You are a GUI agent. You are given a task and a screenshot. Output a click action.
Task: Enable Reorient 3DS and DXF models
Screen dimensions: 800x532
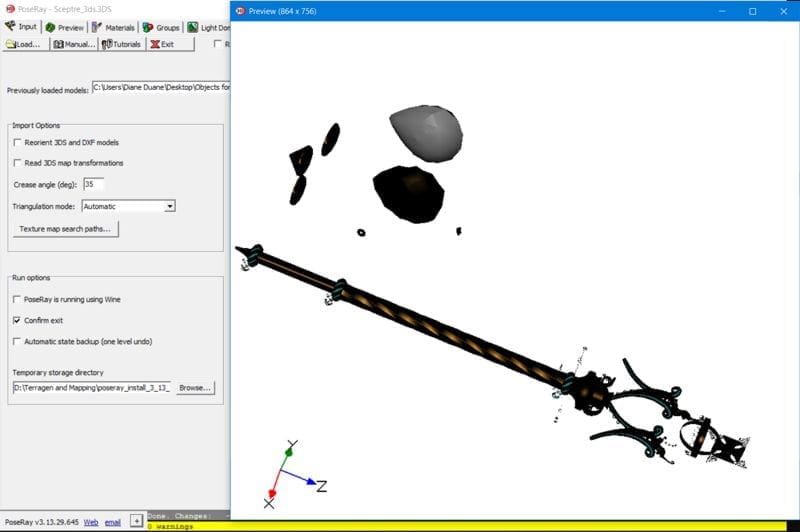click(x=17, y=142)
